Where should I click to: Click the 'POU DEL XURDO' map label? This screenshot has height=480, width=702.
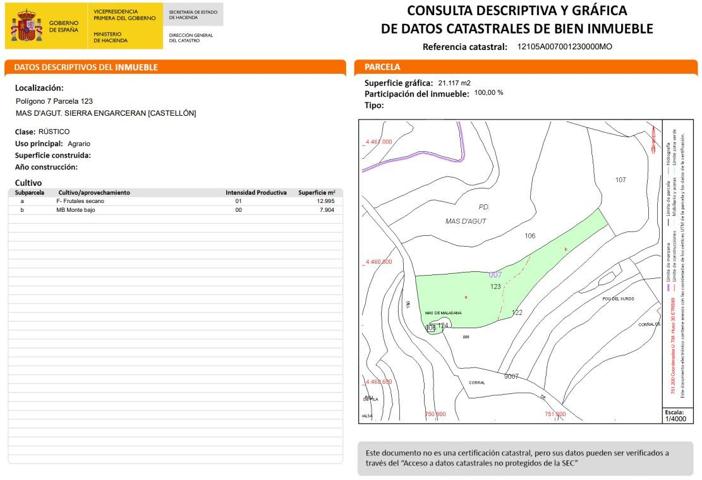[618, 299]
